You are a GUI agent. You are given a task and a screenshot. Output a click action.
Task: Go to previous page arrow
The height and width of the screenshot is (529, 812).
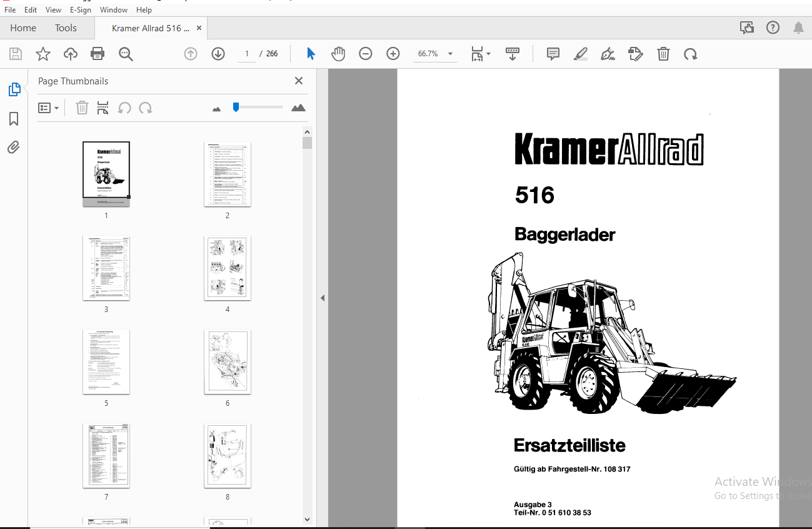coord(191,54)
